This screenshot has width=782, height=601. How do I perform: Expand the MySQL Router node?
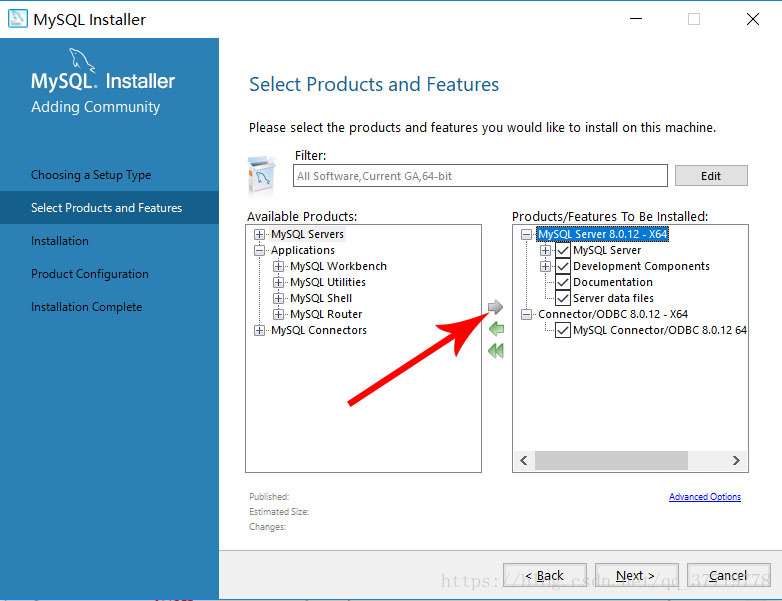tap(278, 314)
